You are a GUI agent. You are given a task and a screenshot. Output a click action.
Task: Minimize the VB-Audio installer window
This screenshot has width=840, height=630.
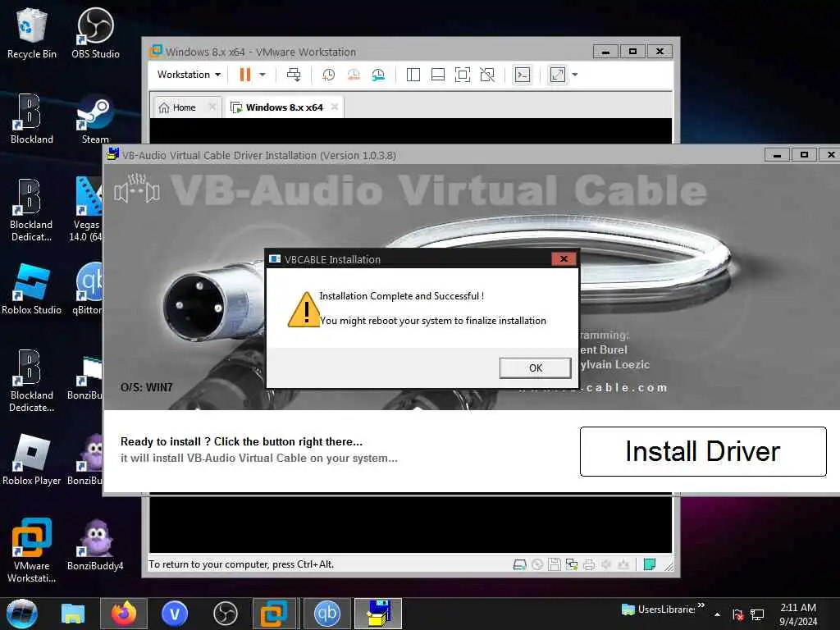(x=777, y=155)
